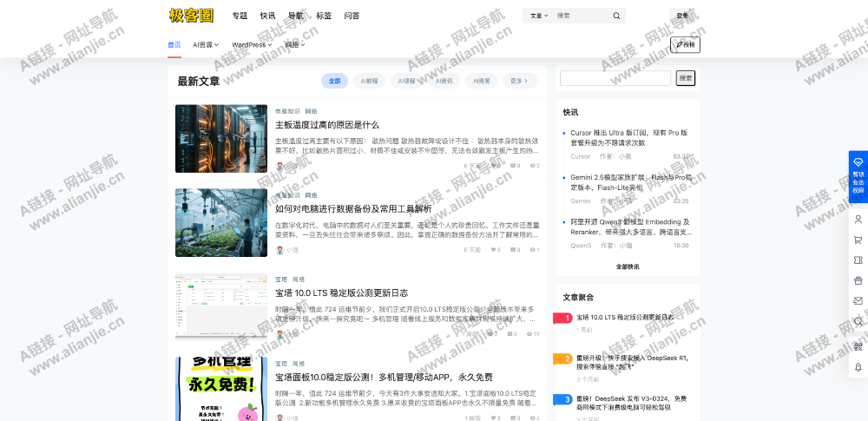Click comment icon on 如何对电脑进行数据备份 article
This screenshot has height=421, width=868.
pos(513,250)
